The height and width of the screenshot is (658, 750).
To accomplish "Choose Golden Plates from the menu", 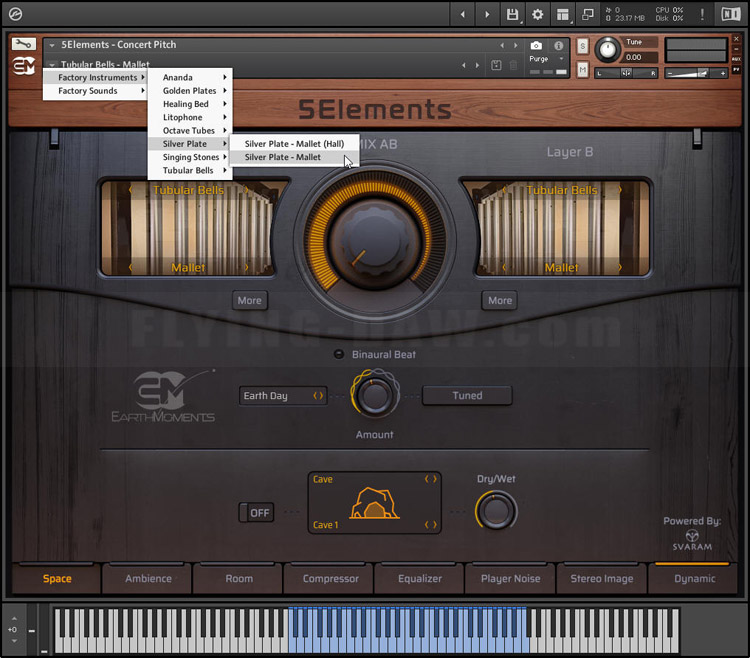I will pos(190,91).
